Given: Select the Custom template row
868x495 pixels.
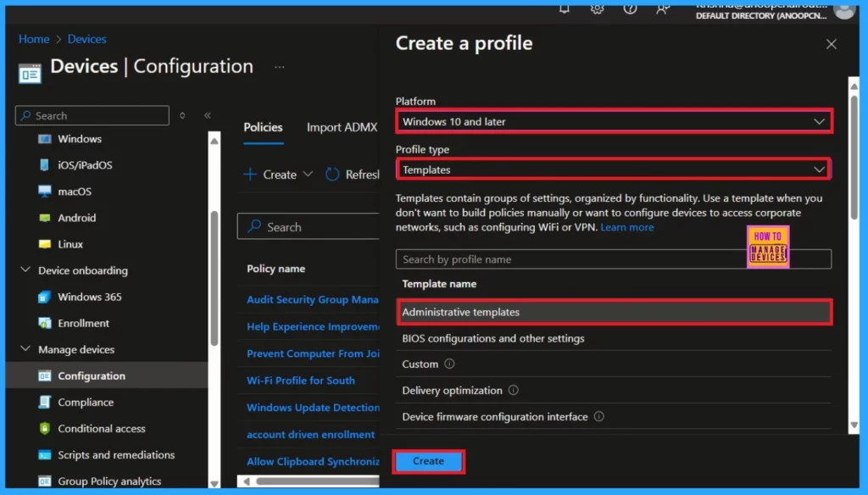Looking at the screenshot, I should point(614,364).
